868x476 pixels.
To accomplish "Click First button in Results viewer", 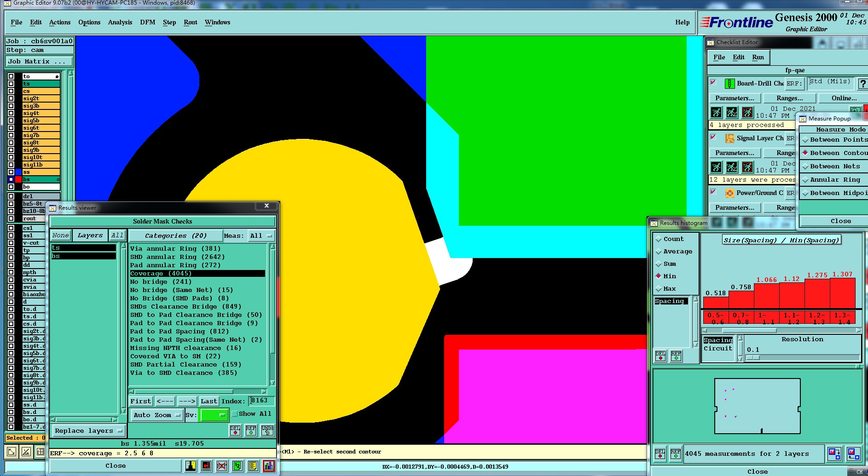I will click(140, 401).
